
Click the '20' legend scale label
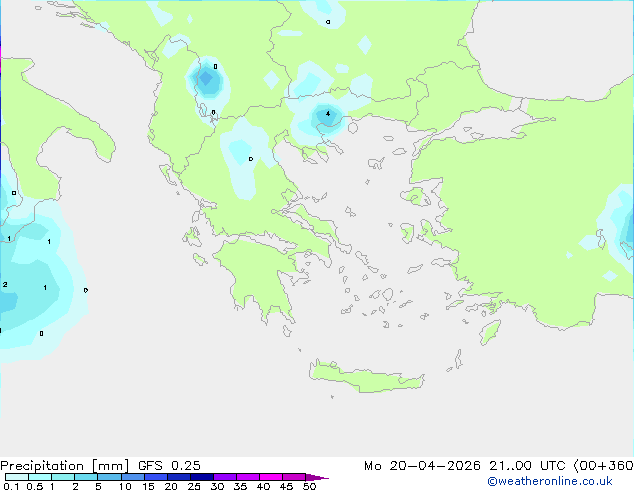tap(171, 486)
